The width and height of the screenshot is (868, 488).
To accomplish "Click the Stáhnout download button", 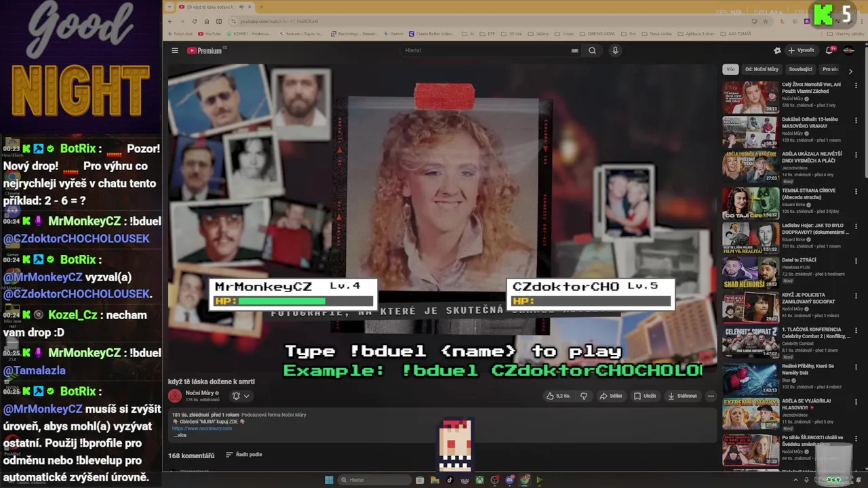I will 682,396.
